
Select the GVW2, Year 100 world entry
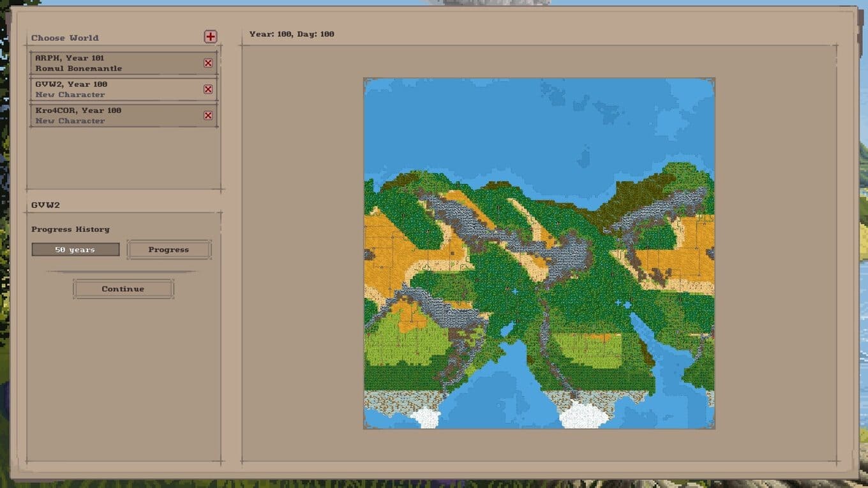123,89
